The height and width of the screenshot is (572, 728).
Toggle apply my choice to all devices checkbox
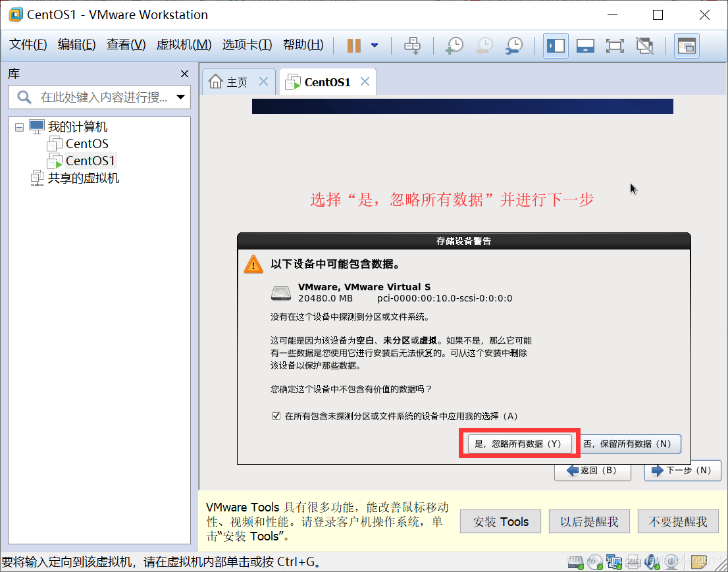point(276,416)
